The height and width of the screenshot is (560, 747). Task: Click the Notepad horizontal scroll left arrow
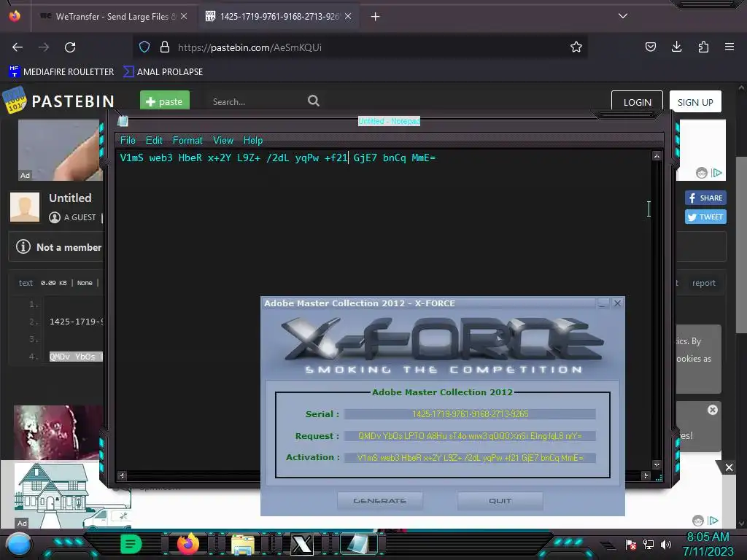pos(123,475)
